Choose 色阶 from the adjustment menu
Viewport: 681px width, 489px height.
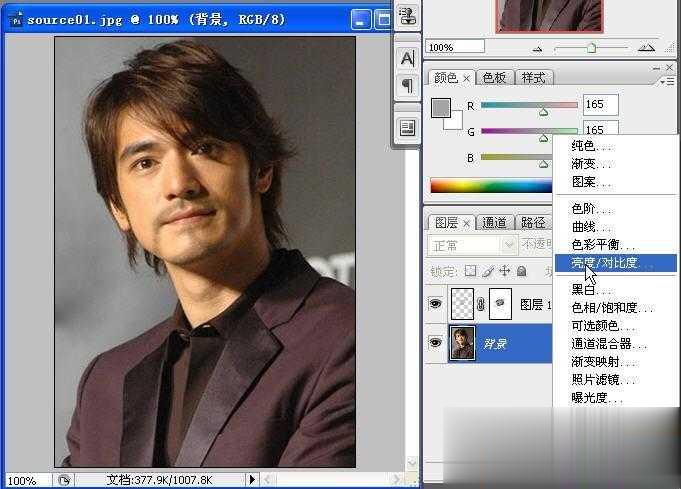coord(616,209)
